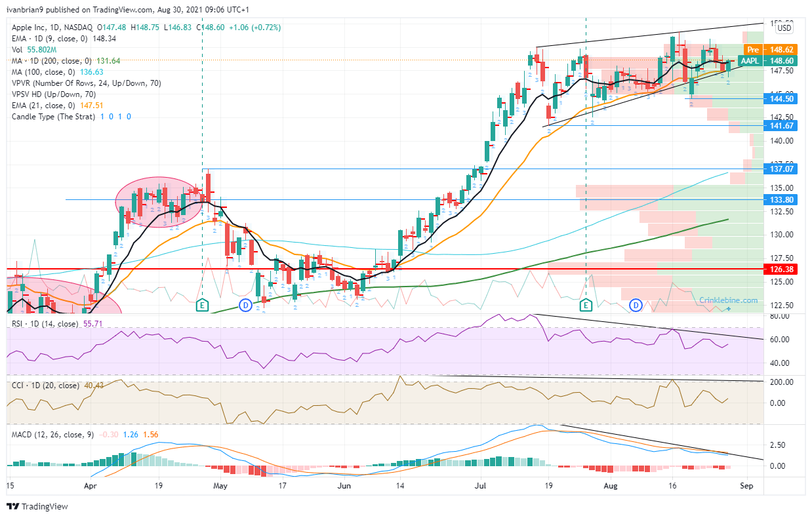Click the Sep date label
Screen dimensions: 812x518
pos(746,487)
